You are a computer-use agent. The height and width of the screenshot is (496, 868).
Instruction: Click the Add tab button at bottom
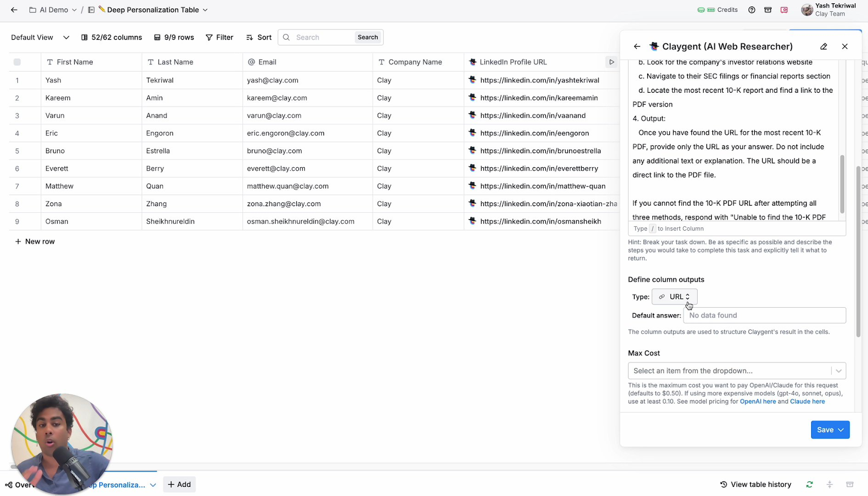click(x=180, y=485)
